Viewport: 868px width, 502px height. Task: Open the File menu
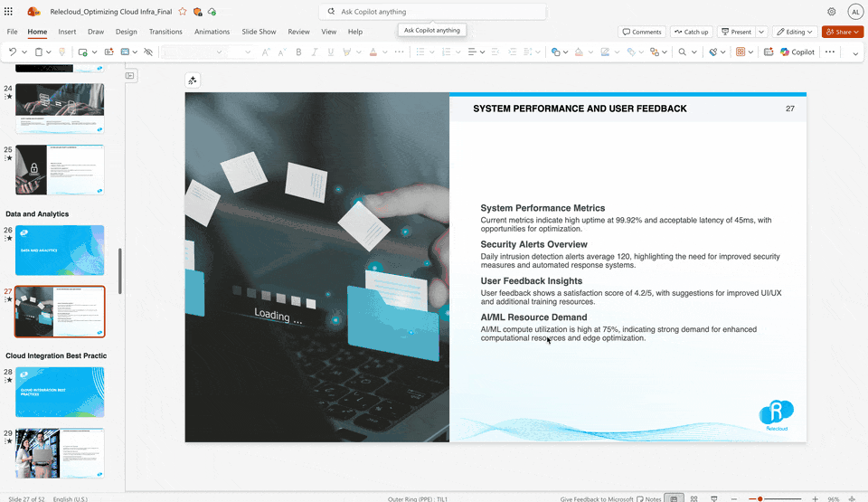(12, 32)
